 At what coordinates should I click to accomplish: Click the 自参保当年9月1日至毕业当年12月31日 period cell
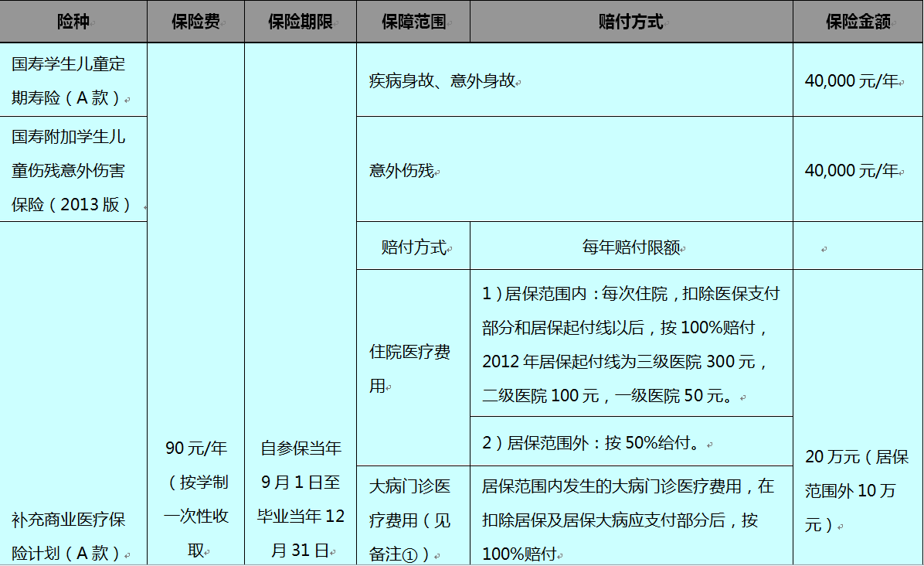click(x=301, y=304)
